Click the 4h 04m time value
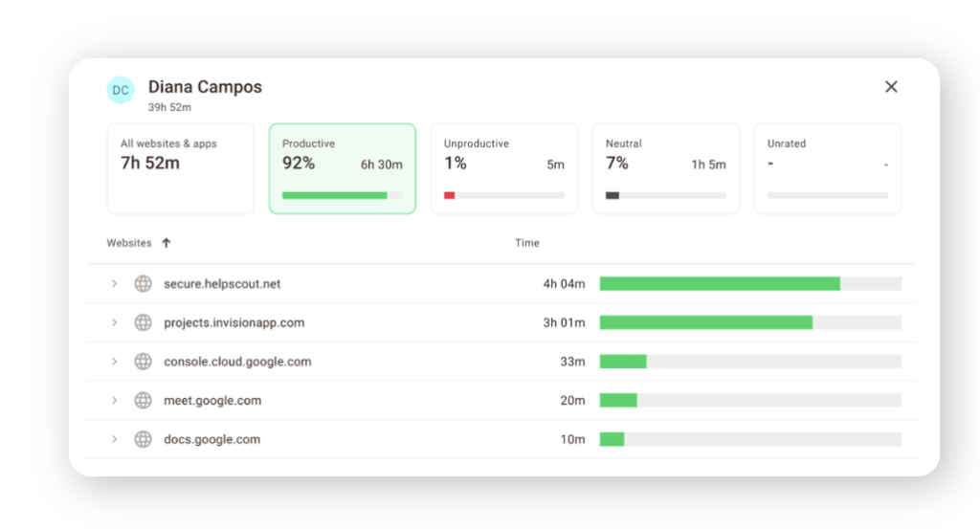The width and height of the screenshot is (980, 529). pyautogui.click(x=564, y=283)
